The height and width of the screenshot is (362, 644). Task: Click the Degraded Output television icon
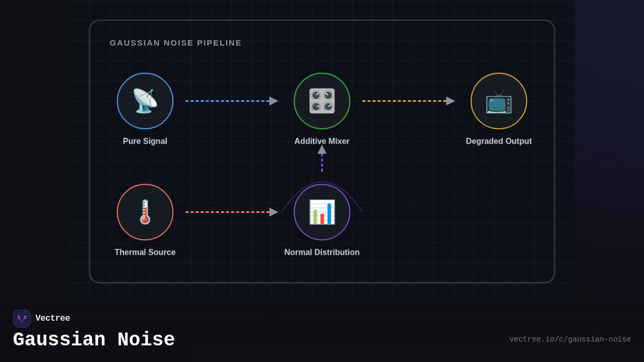(499, 101)
